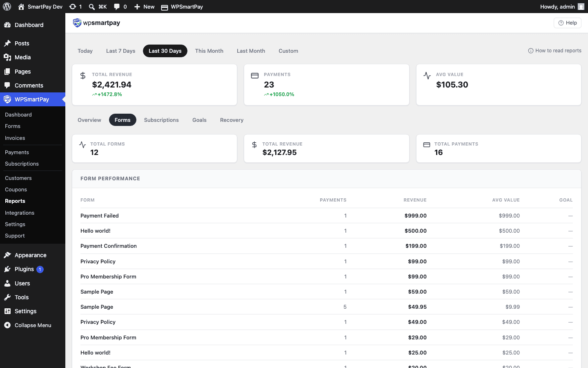588x368 pixels.
Task: Click the pulse icon on Avg Value card
Action: tap(427, 76)
